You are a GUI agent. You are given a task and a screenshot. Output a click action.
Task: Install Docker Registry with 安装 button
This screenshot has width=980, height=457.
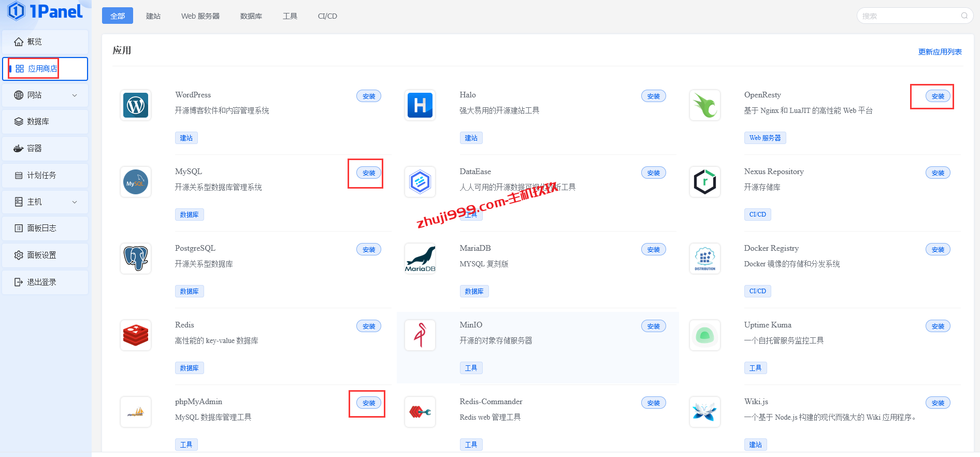pos(938,249)
